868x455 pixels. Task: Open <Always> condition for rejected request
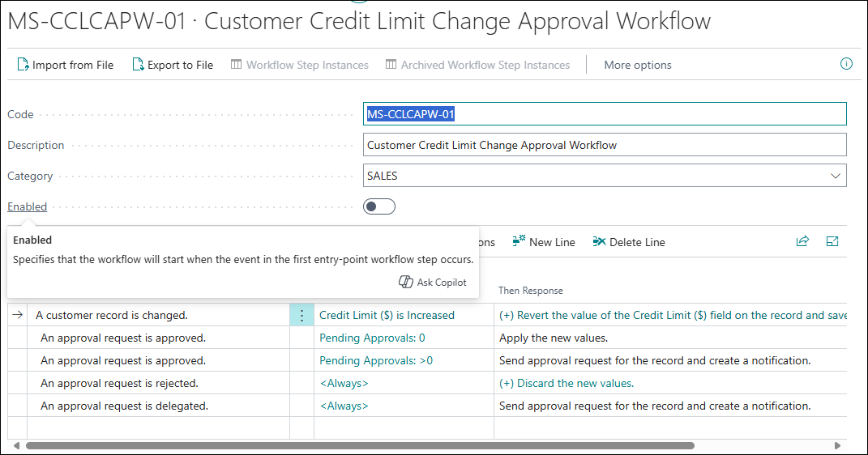tap(344, 383)
